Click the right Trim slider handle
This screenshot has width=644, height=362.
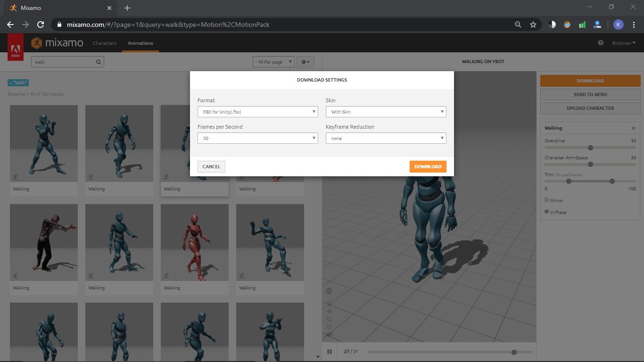[x=612, y=181]
